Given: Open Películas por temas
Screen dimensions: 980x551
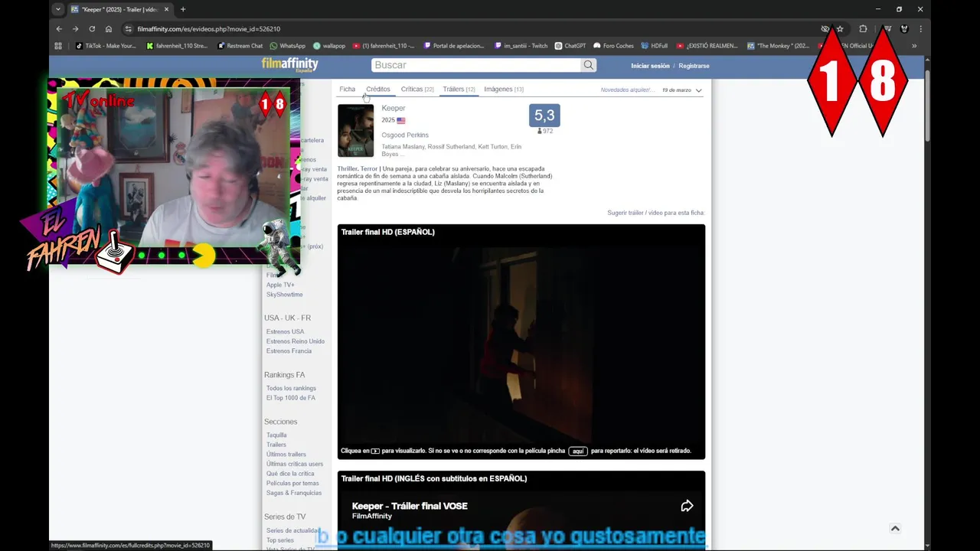Looking at the screenshot, I should [292, 483].
